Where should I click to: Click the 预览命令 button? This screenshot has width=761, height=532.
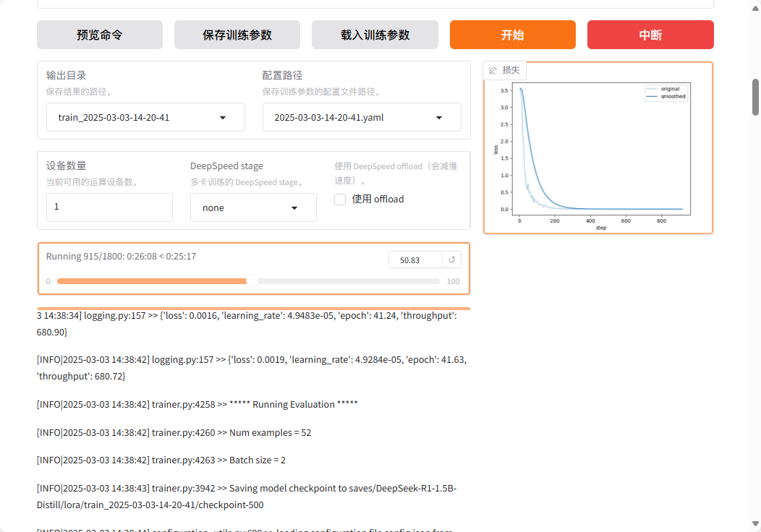click(100, 35)
